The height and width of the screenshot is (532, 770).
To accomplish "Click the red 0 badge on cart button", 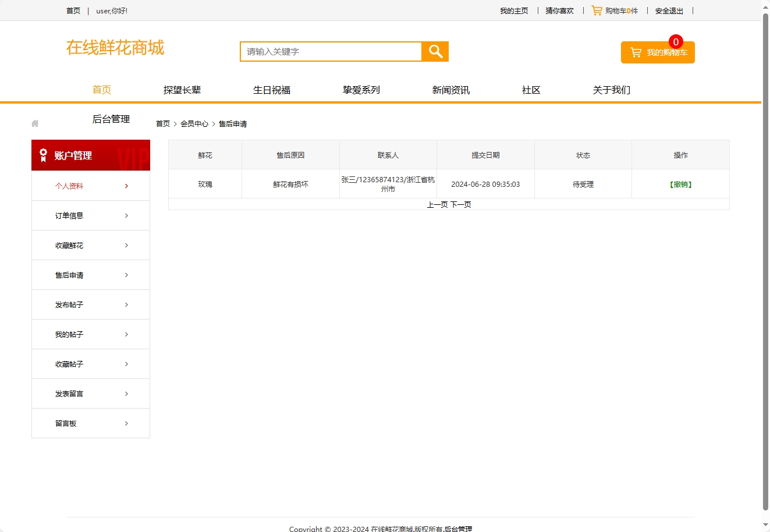I will 676,41.
